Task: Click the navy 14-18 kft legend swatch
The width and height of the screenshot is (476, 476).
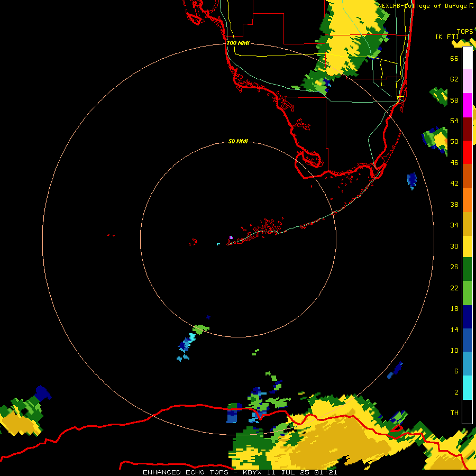Action: [x=467, y=317]
